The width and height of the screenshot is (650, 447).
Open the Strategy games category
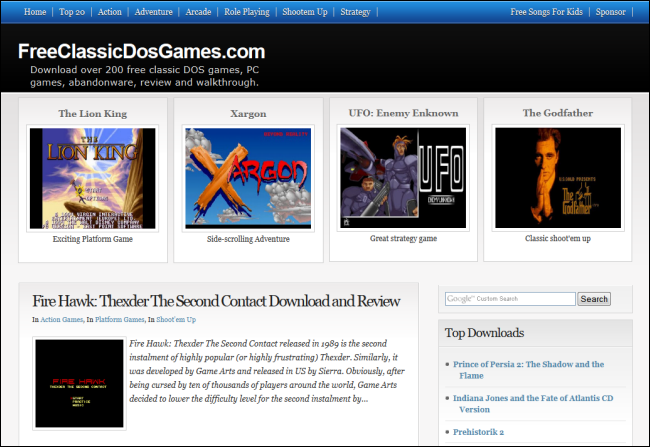(x=355, y=12)
